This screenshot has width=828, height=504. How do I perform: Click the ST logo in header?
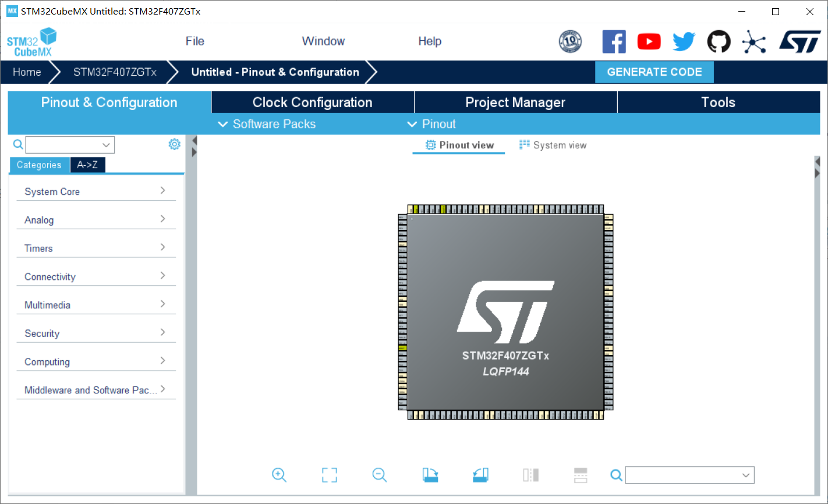click(800, 41)
